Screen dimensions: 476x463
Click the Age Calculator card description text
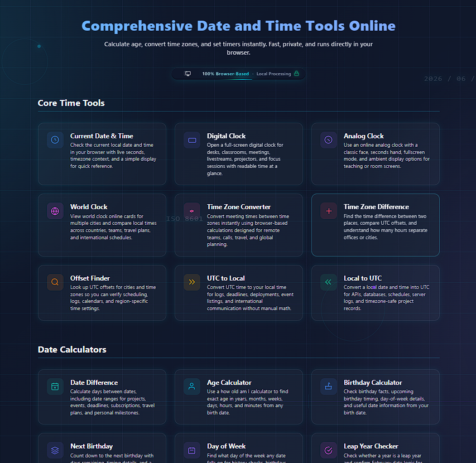pyautogui.click(x=247, y=402)
